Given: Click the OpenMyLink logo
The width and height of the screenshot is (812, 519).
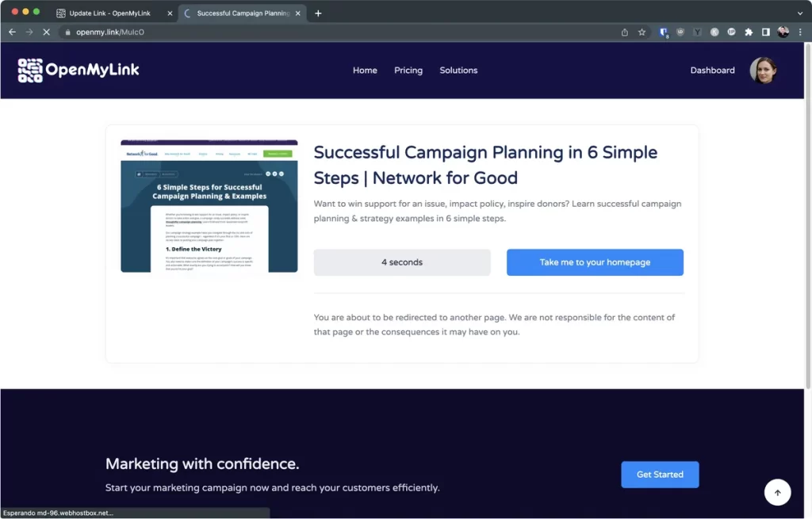Looking at the screenshot, I should [79, 70].
